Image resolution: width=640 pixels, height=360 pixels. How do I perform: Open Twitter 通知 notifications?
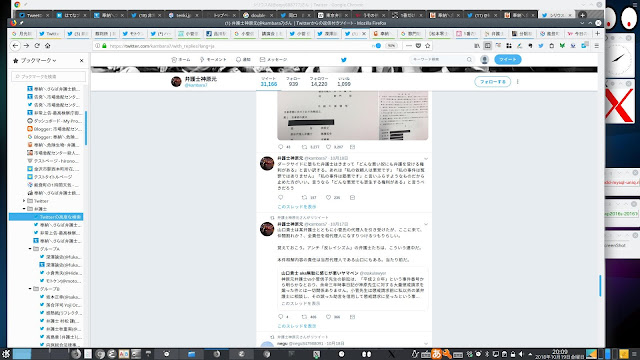click(243, 60)
